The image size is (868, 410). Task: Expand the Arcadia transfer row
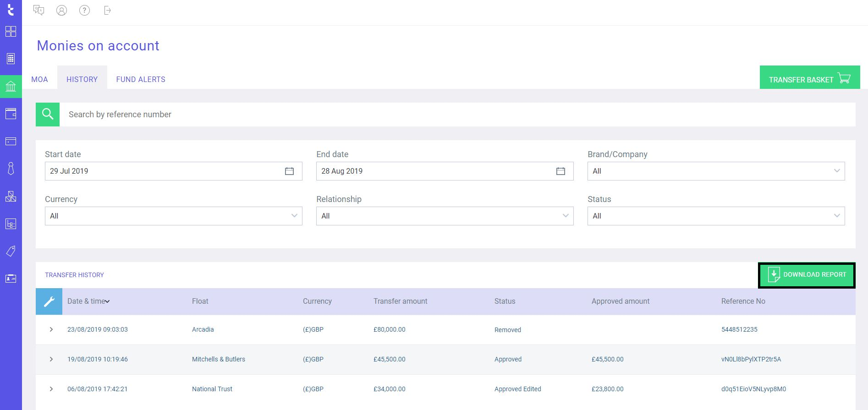(x=51, y=329)
